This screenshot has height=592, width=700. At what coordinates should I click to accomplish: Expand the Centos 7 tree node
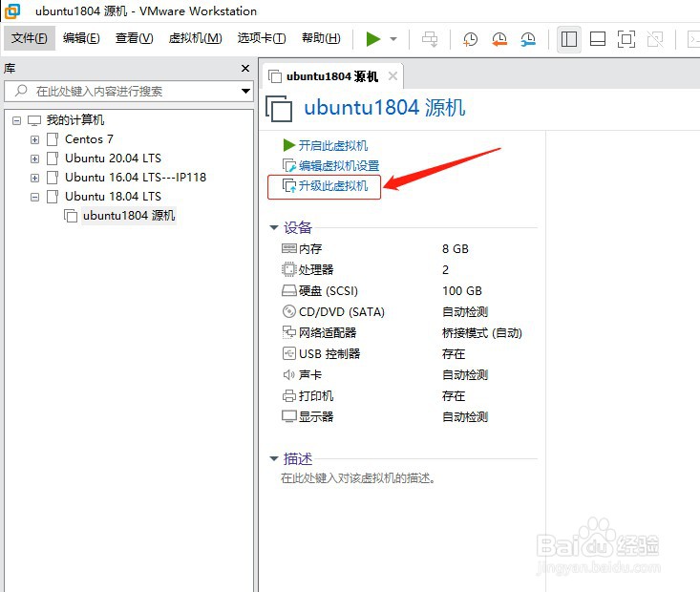pos(34,139)
